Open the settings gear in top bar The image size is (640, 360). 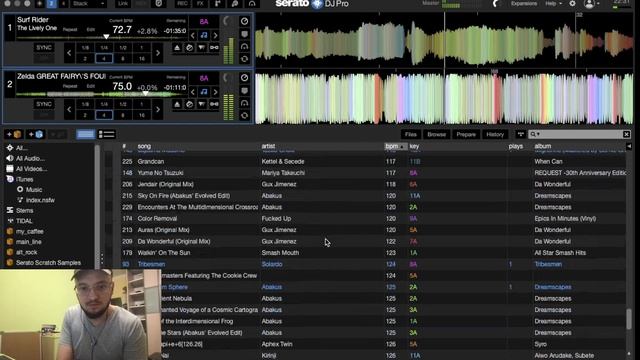(x=572, y=4)
